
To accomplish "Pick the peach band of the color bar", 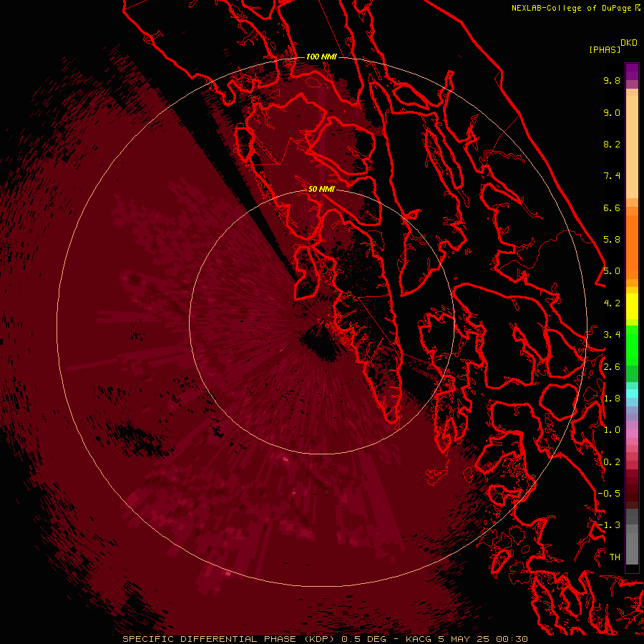I will [x=632, y=147].
